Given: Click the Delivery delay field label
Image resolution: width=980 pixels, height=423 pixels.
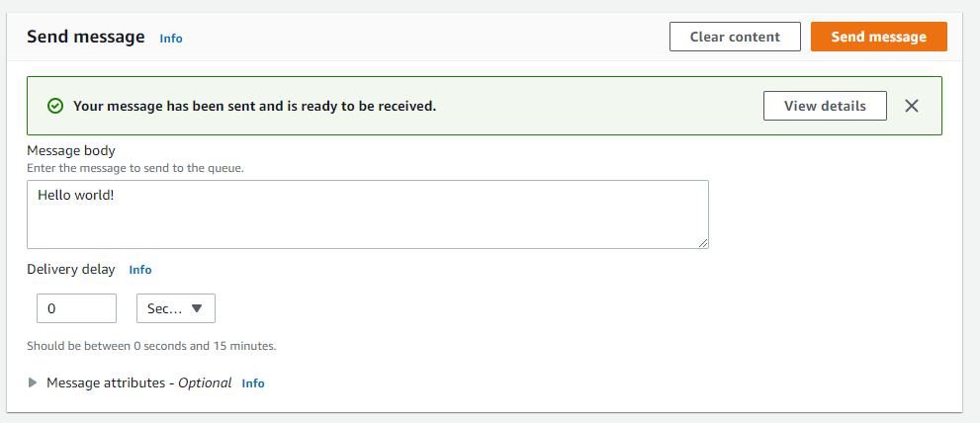Looking at the screenshot, I should coord(71,269).
